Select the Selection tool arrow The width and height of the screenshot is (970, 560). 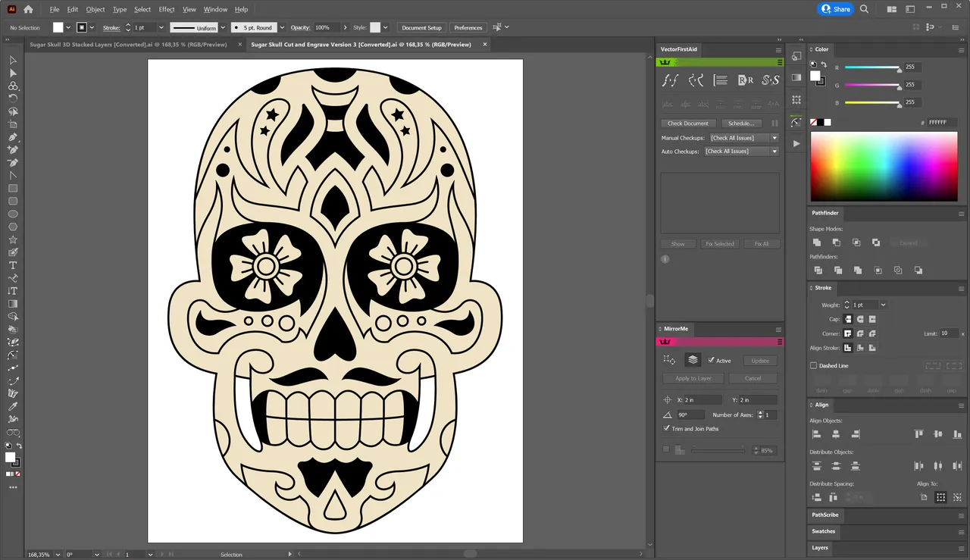pos(13,60)
